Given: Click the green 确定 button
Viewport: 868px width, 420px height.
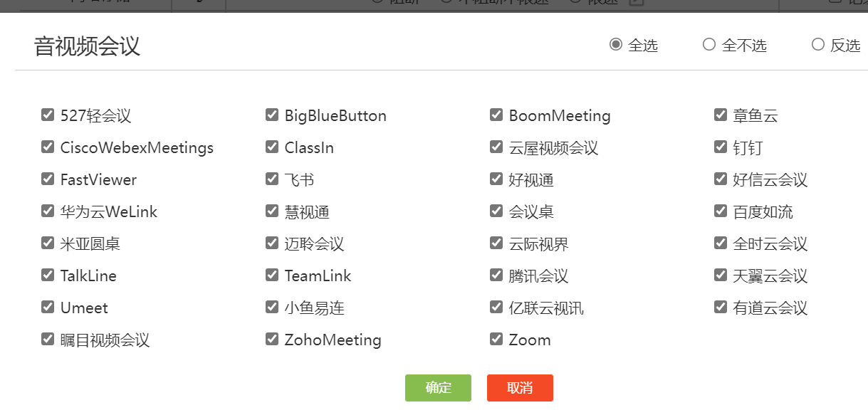Looking at the screenshot, I should pyautogui.click(x=438, y=388).
